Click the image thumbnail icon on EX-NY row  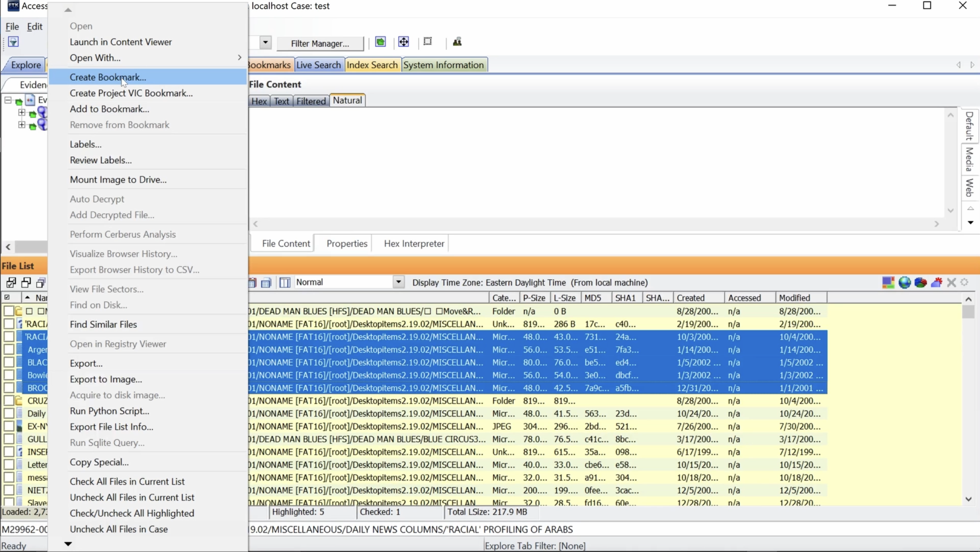point(19,426)
